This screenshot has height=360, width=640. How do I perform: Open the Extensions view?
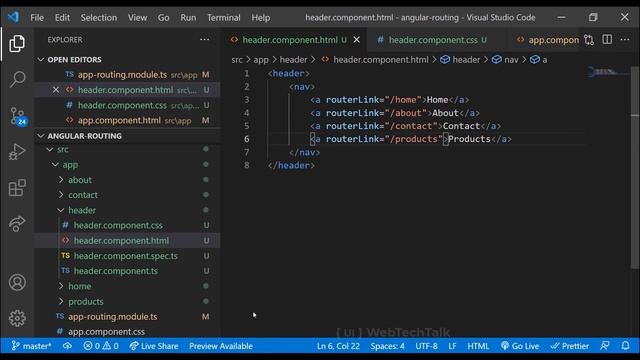coord(17,187)
